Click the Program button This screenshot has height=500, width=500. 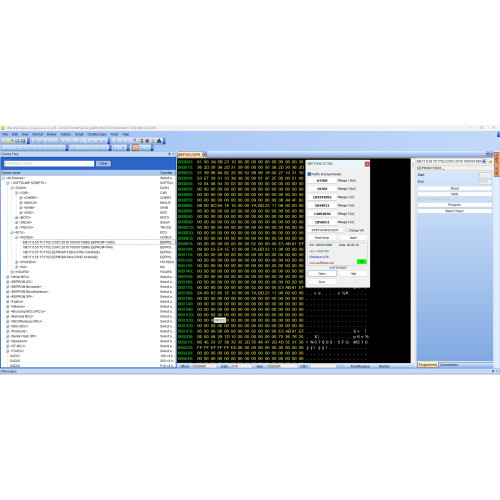coord(454,205)
